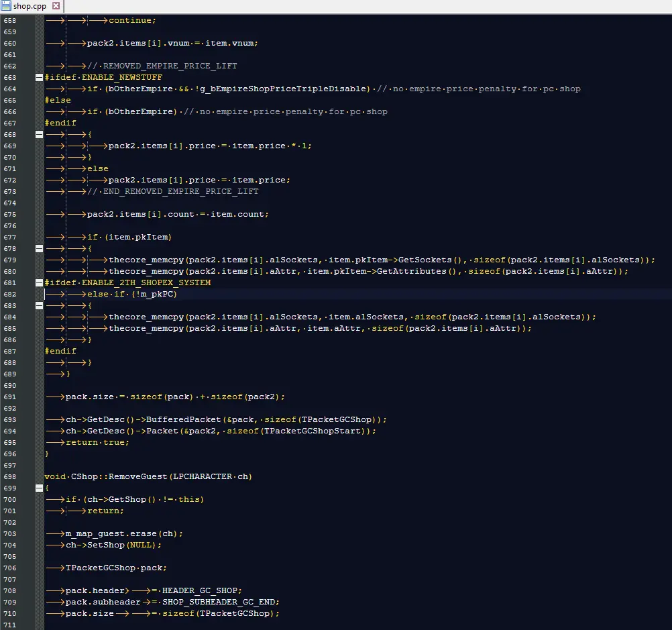672x630 pixels.
Task: Click 'pack2.items[i].vnum = item.vnum;' line
Action: pos(172,44)
